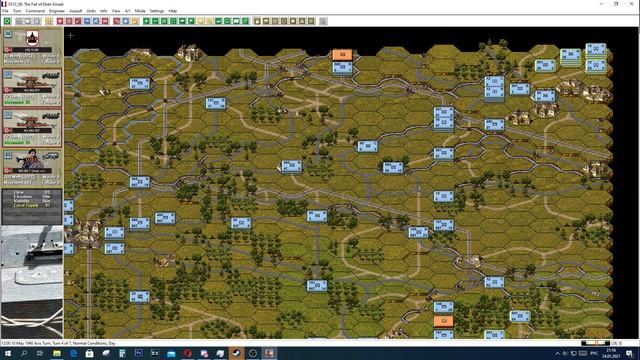This screenshot has height=360, width=640.
Task: Open the Units menu
Action: tap(91, 11)
